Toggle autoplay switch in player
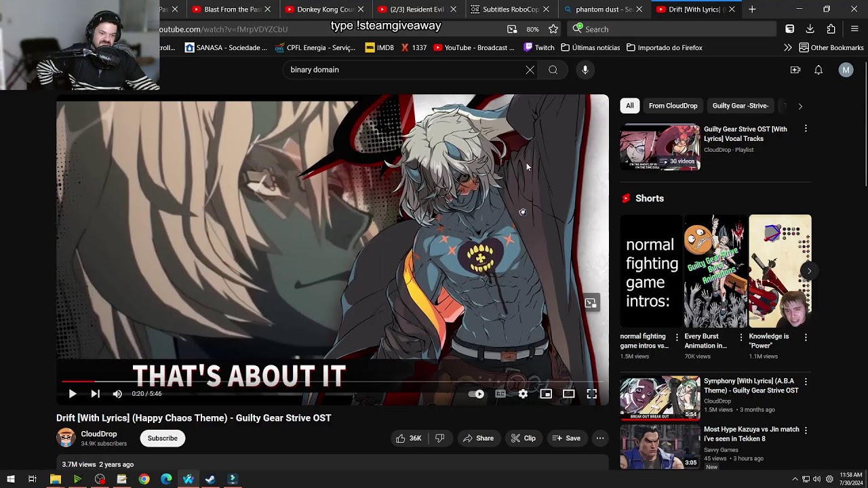 (x=476, y=394)
